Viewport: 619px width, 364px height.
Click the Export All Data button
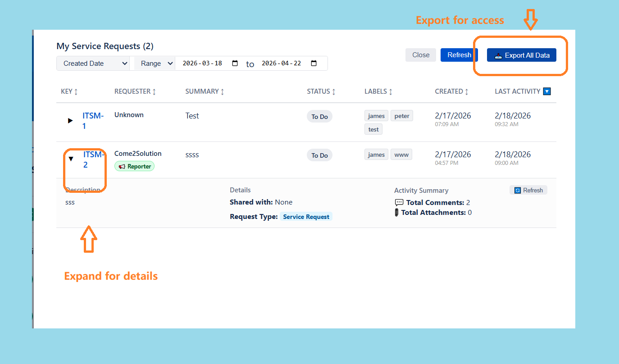point(522,55)
